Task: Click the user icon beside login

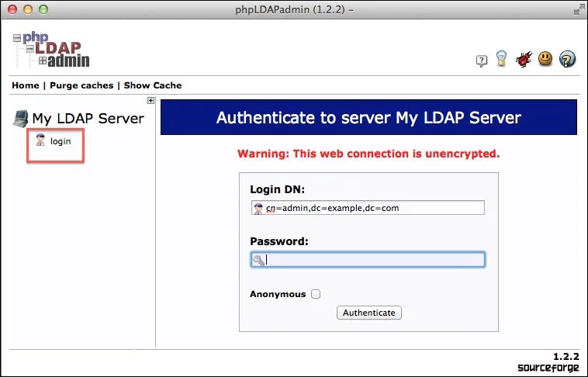Action: point(40,140)
